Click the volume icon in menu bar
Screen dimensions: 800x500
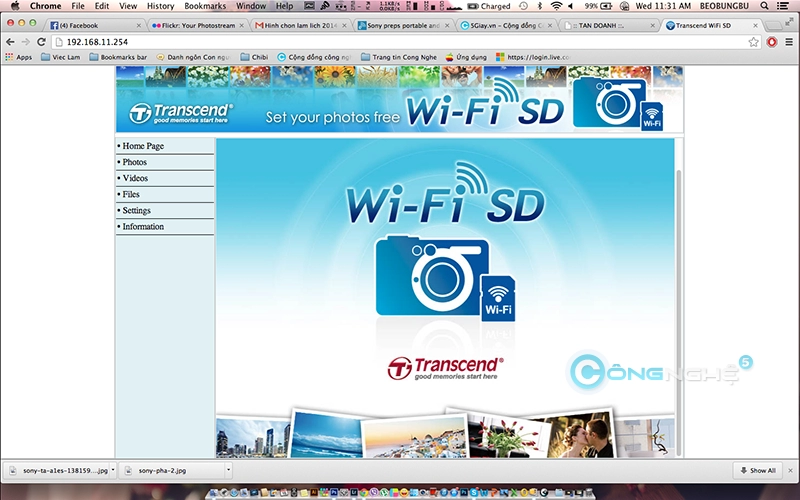click(570, 6)
